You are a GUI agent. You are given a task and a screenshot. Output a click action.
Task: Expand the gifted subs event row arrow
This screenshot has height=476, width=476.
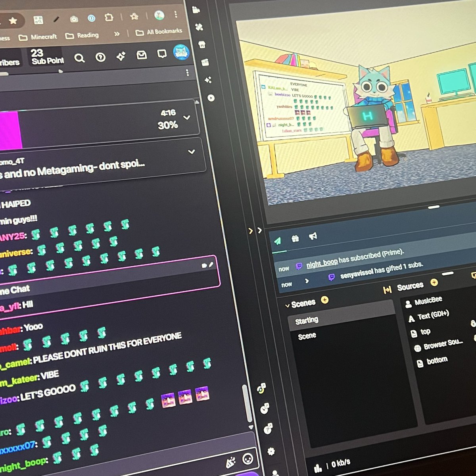click(307, 280)
